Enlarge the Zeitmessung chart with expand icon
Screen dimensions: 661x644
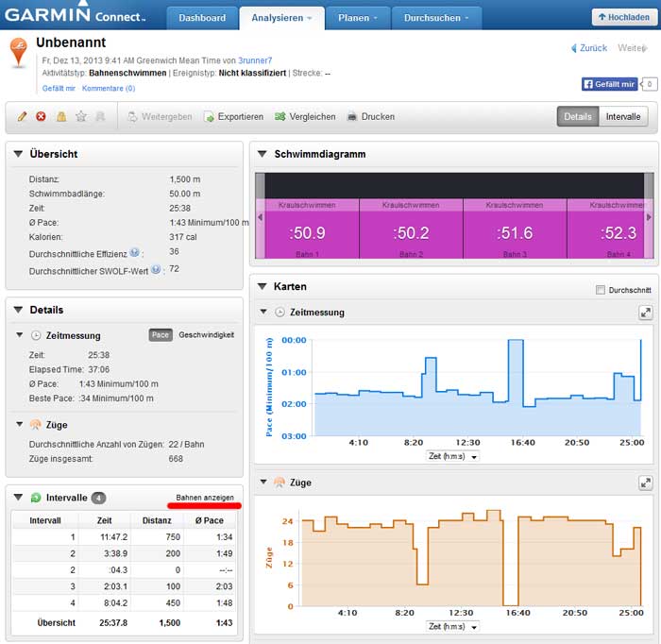[645, 313]
